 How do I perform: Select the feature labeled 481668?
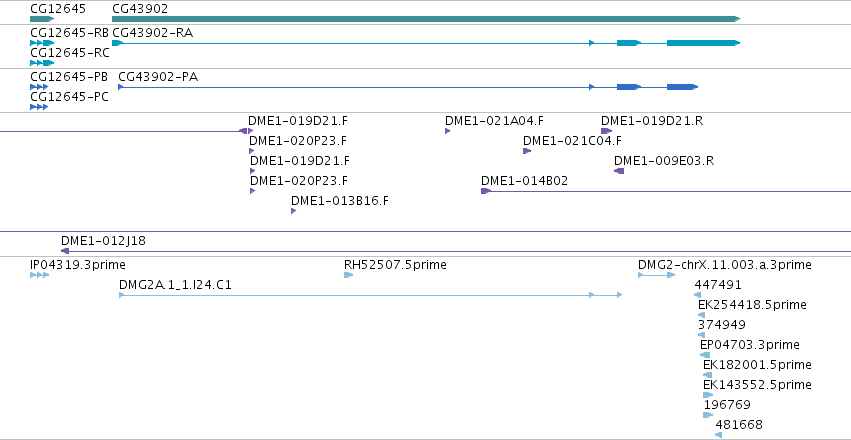[719, 435]
